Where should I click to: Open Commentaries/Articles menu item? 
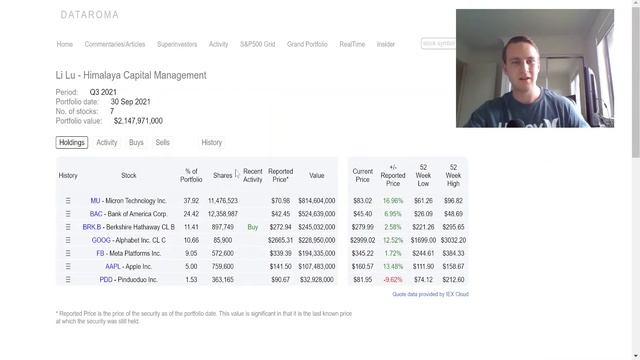[115, 44]
